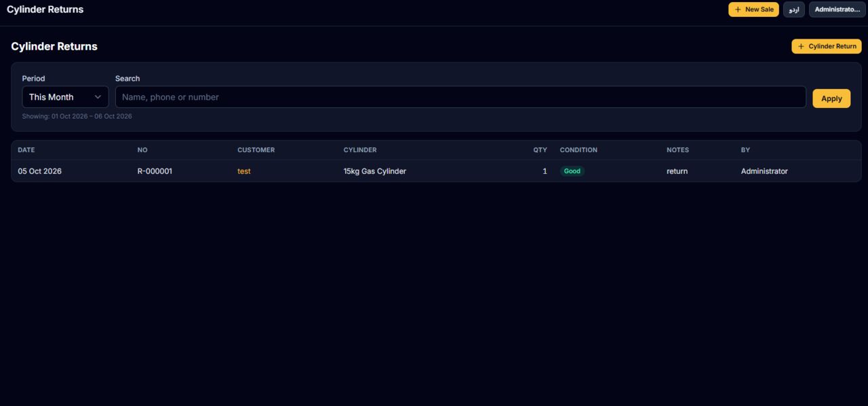Click the CUSTOMER column header
This screenshot has width=868, height=406.
[x=256, y=150]
